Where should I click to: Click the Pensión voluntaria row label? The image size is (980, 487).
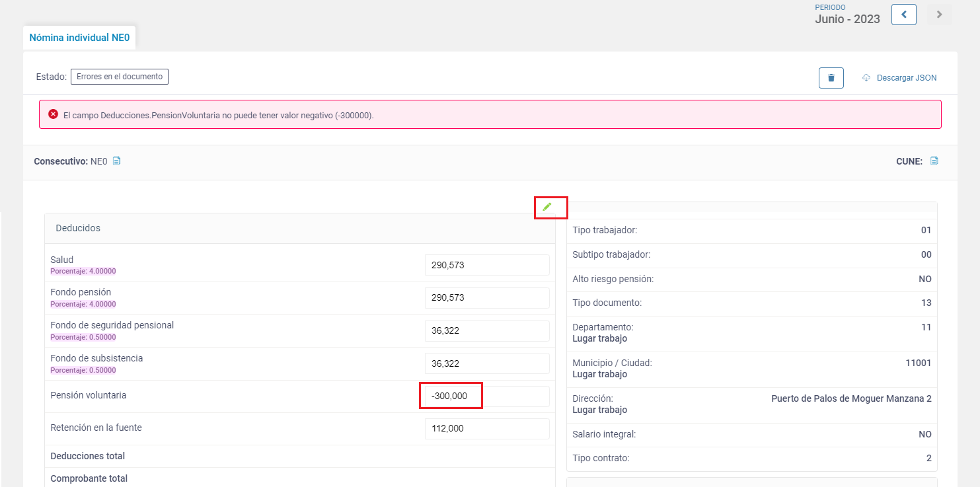[88, 395]
